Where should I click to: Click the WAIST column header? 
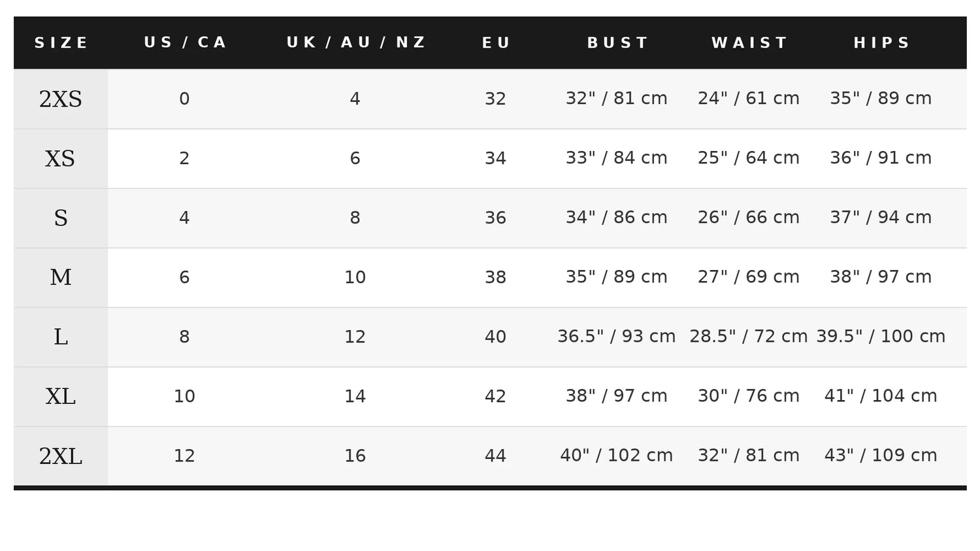749,43
